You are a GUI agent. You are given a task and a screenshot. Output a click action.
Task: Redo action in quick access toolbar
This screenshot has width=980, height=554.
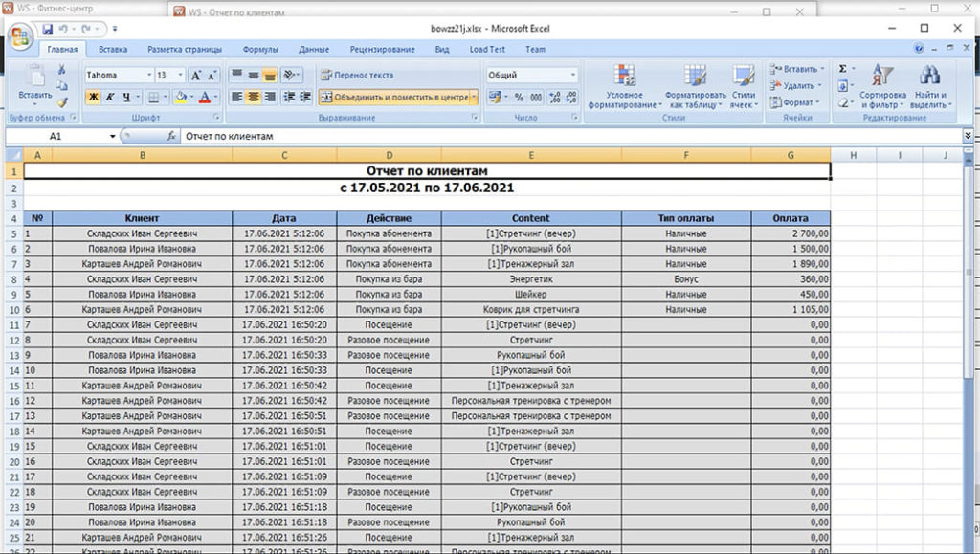[x=86, y=29]
